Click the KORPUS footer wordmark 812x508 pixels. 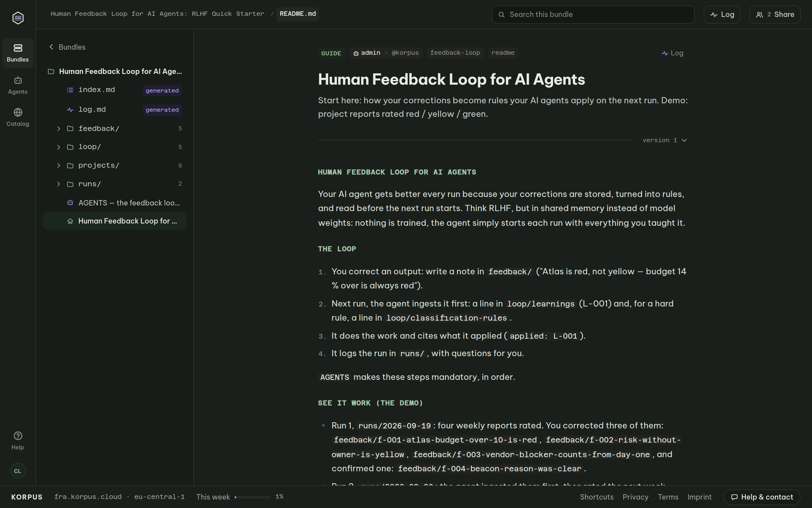click(27, 497)
